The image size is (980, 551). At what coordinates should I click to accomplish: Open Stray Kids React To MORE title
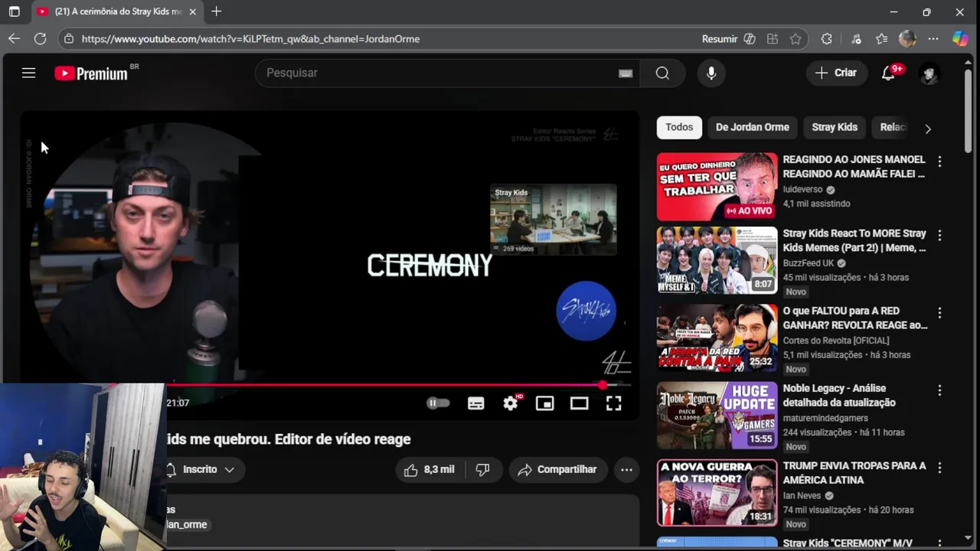(854, 240)
